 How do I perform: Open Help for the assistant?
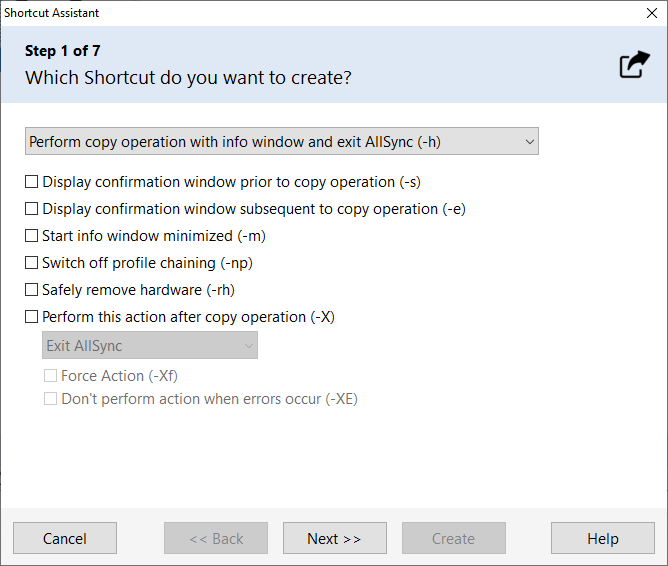(603, 539)
